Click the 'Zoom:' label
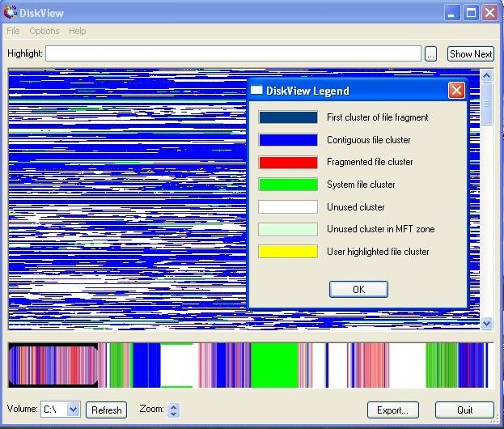 coord(151,409)
